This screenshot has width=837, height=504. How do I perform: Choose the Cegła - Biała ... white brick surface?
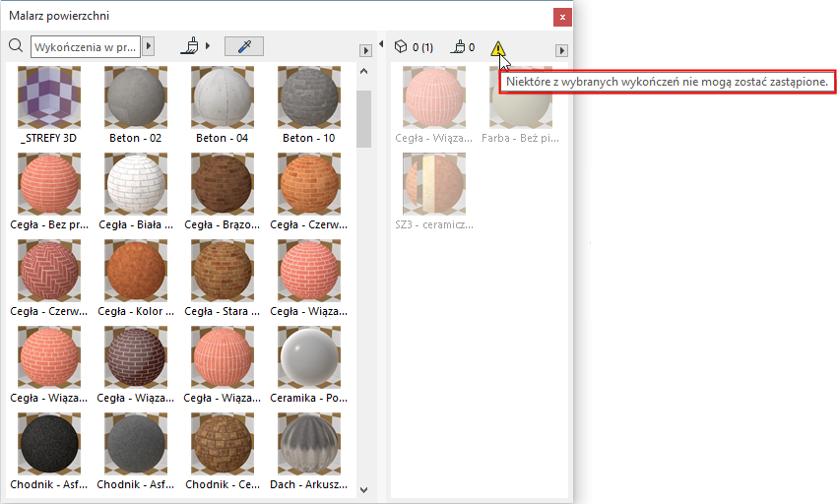point(136,184)
